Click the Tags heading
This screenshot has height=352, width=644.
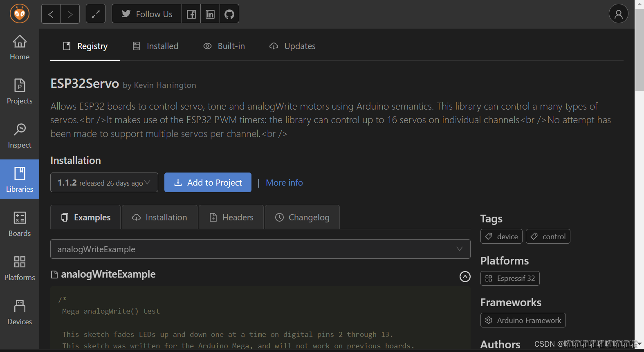point(491,219)
